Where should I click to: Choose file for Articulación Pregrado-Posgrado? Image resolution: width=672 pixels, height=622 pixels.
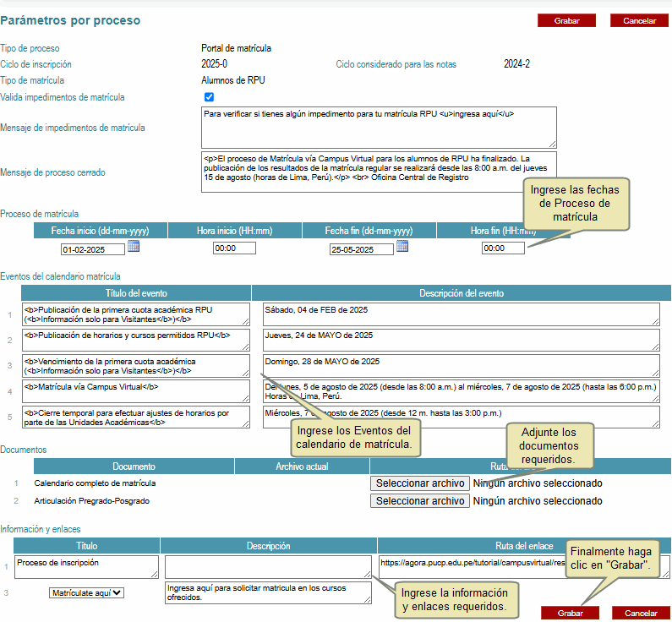point(420,501)
